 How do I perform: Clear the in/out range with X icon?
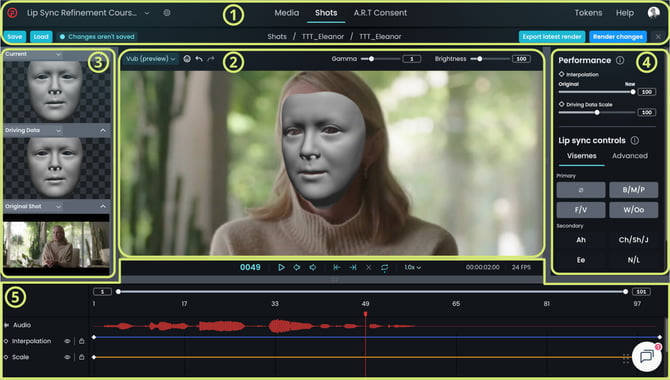[x=369, y=267]
